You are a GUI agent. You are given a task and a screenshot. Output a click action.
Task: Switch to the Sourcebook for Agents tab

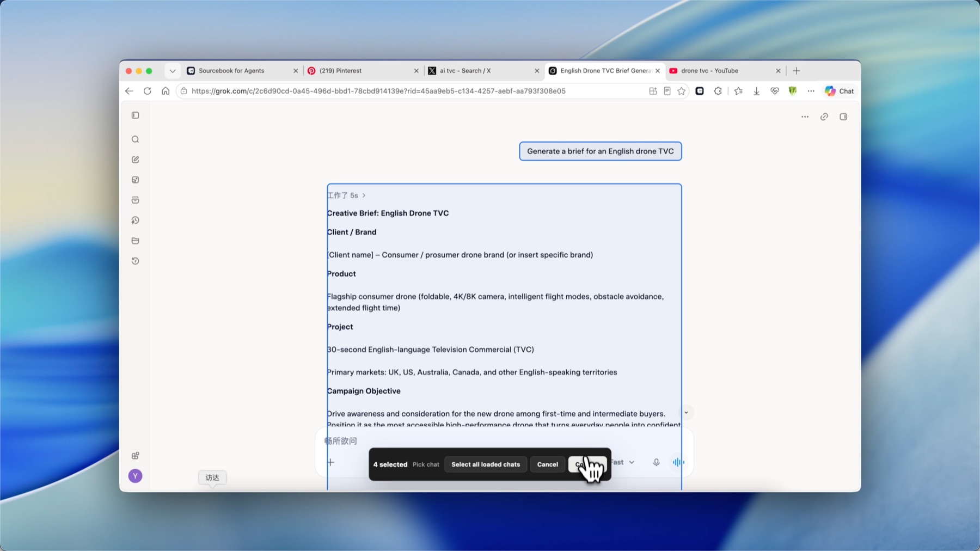pos(242,71)
